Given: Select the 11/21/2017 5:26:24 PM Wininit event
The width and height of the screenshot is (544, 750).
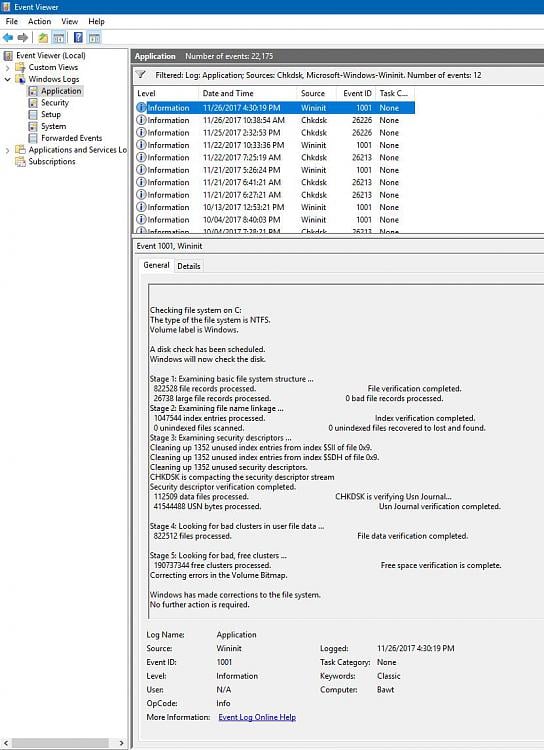Looking at the screenshot, I should pyautogui.click(x=274, y=170).
